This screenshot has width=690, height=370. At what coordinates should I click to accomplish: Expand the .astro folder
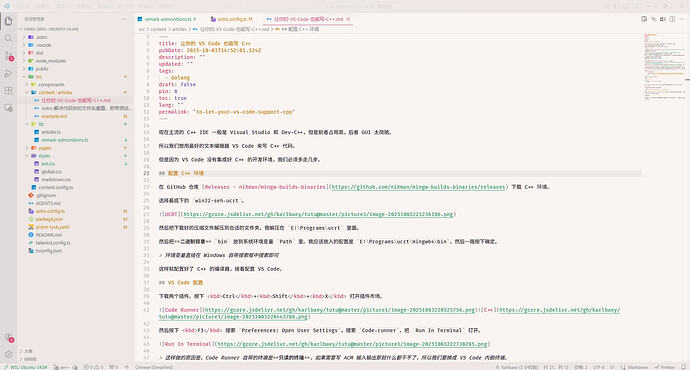pos(41,37)
